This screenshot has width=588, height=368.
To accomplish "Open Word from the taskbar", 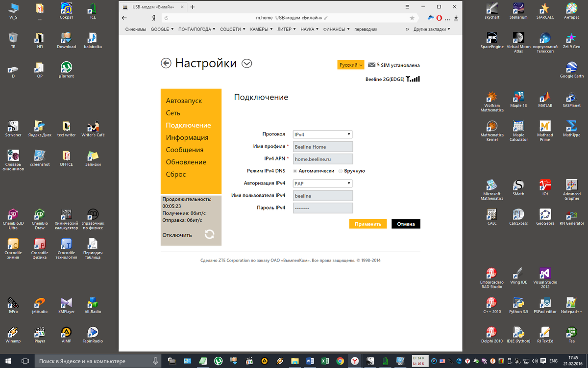I will coord(310,361).
